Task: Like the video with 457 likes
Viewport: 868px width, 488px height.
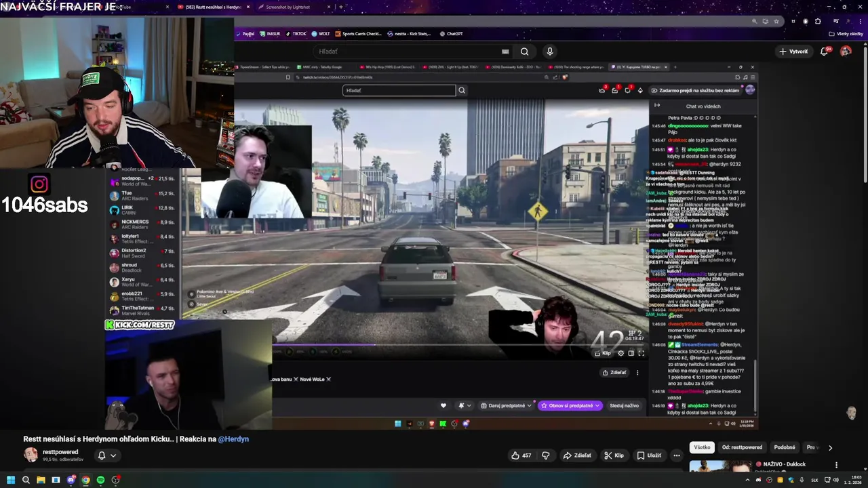Action: point(521,455)
